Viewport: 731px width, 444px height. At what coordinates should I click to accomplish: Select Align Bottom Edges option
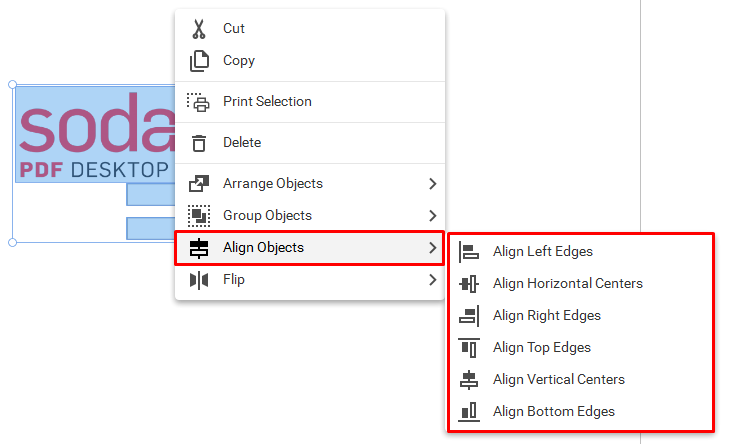click(580, 412)
